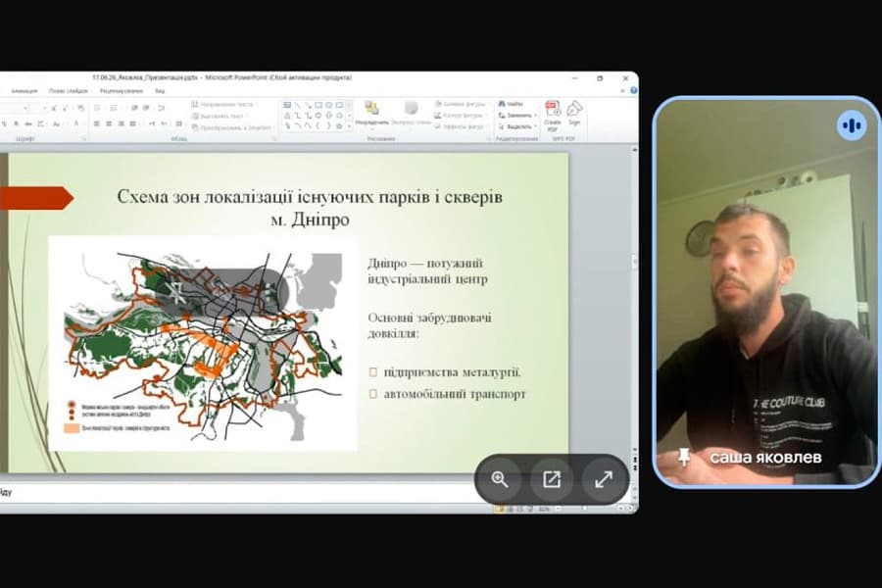Click the Найти find button
Viewport: 882px width, 588px height.
511,104
